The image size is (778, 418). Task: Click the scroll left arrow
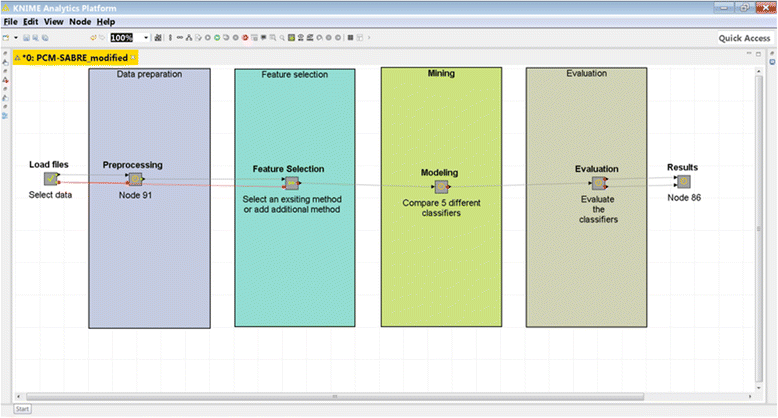click(19, 397)
